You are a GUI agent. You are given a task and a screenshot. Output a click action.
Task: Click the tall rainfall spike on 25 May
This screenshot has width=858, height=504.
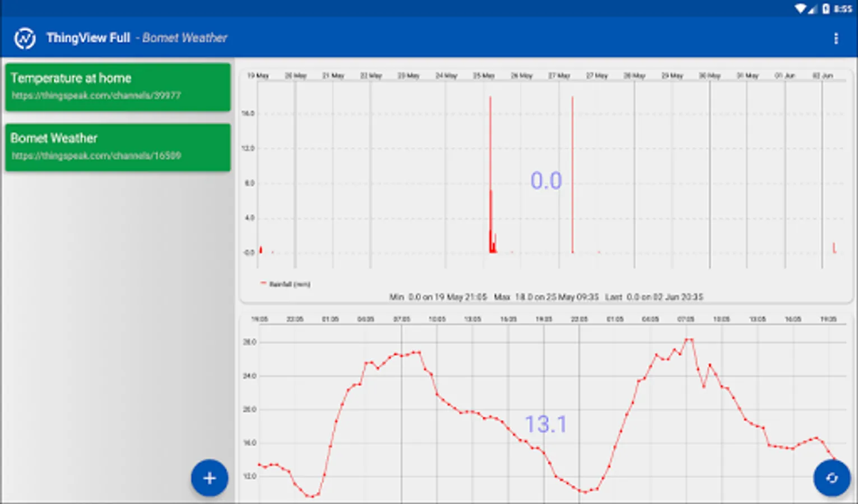(490, 174)
